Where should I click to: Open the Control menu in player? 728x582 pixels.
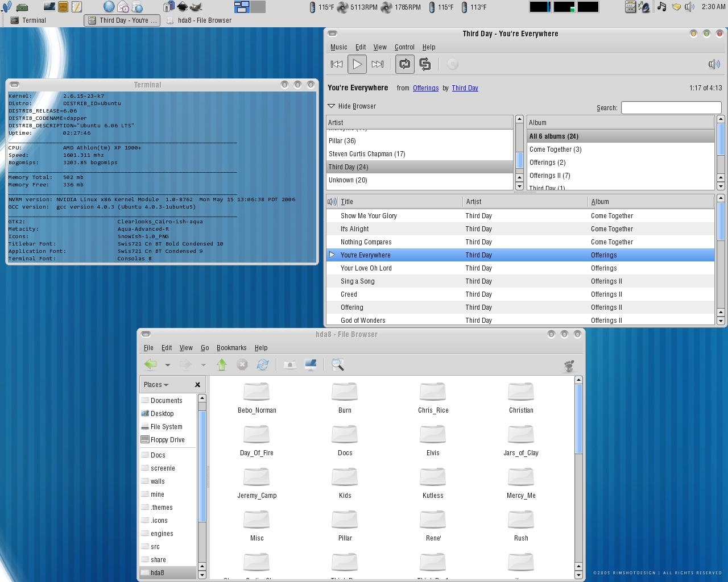pos(404,47)
